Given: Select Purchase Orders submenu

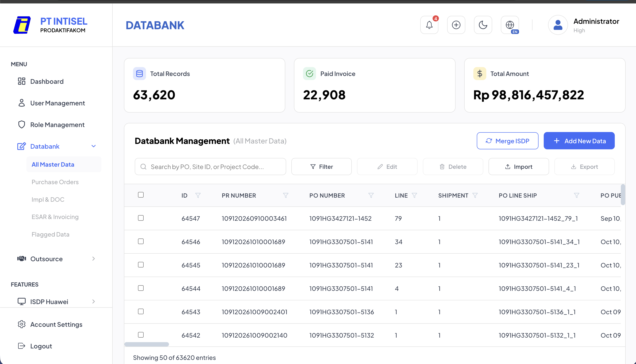Looking at the screenshot, I should (55, 182).
